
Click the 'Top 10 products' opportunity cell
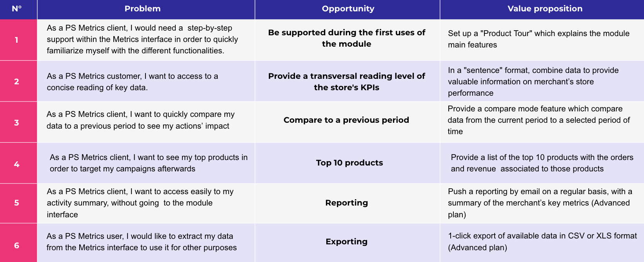(x=349, y=163)
